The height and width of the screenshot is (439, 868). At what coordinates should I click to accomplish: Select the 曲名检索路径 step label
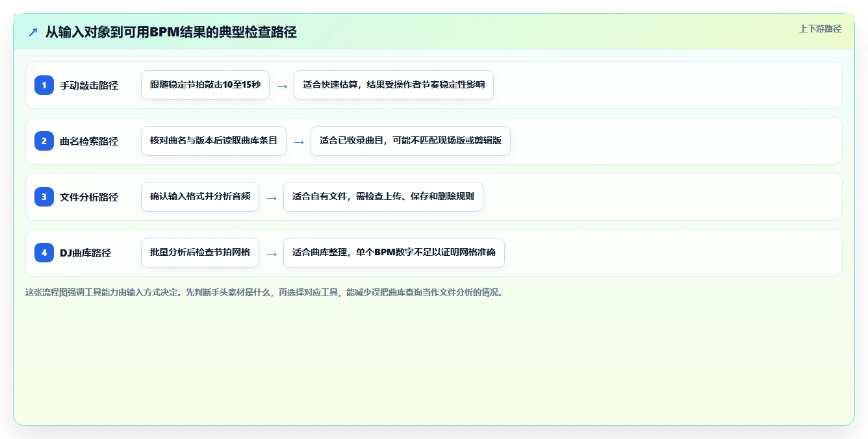click(89, 141)
